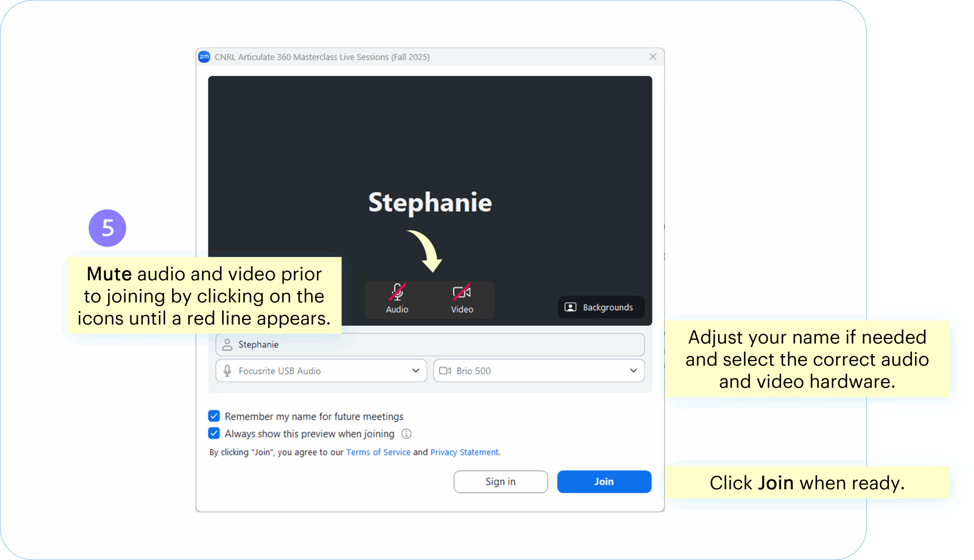Click the camera icon in video dropdown
The height and width of the screenshot is (560, 974).
click(x=445, y=371)
